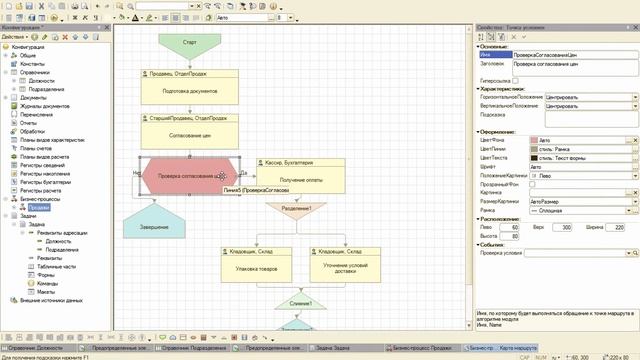
Task: Expand the Общие node in the configuration tree
Action: [x=6, y=55]
